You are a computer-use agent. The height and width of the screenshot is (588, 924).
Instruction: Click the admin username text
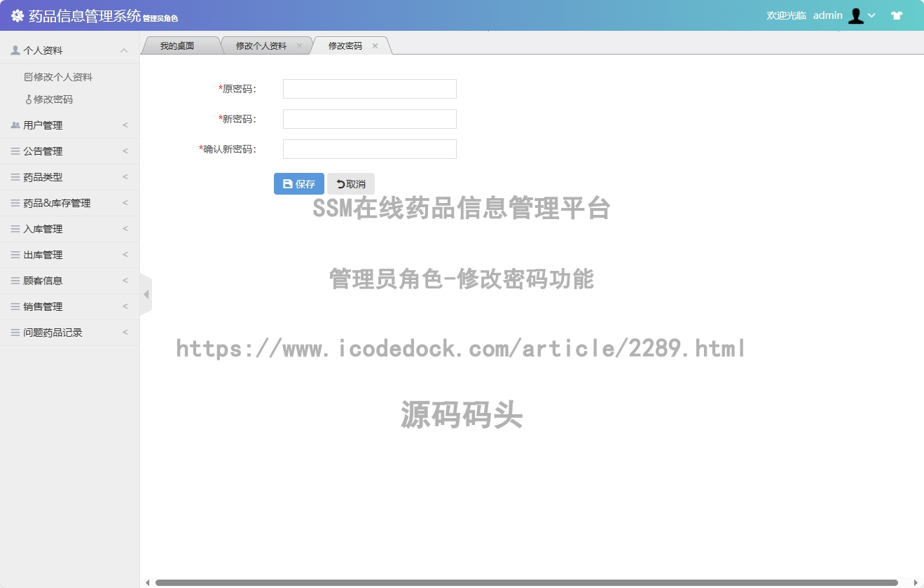(x=828, y=15)
